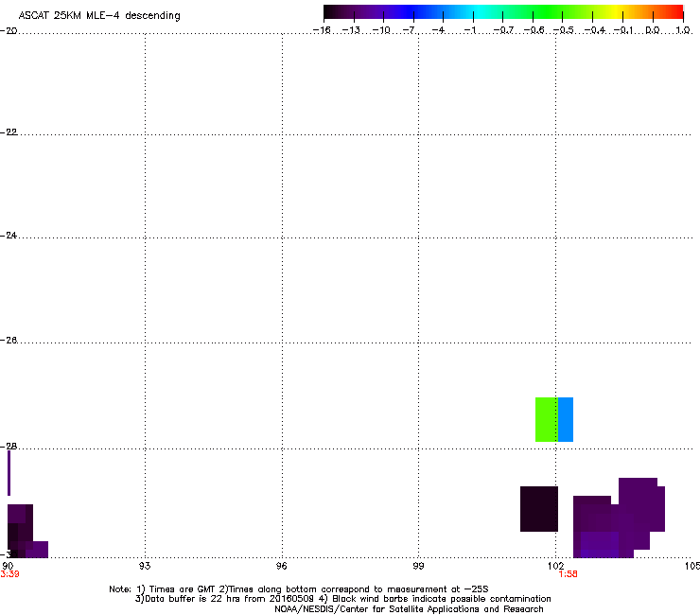Click the red time label 3:39
This screenshot has height=615, width=700.
[9, 574]
